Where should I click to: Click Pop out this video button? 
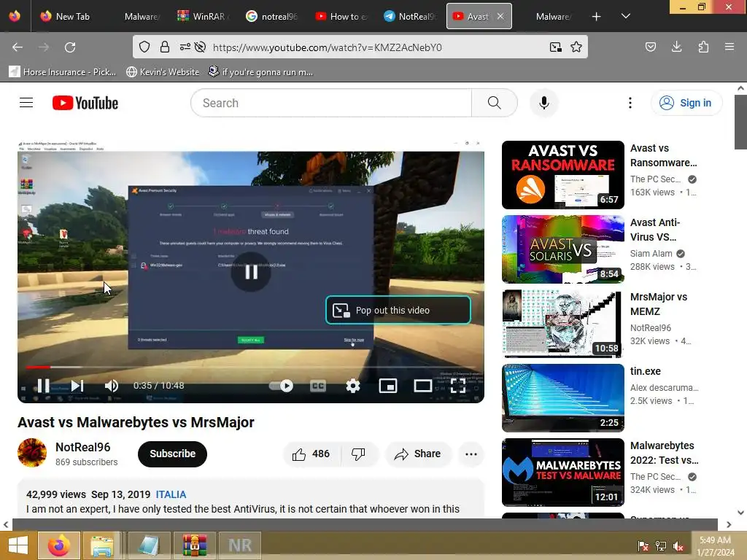398,310
